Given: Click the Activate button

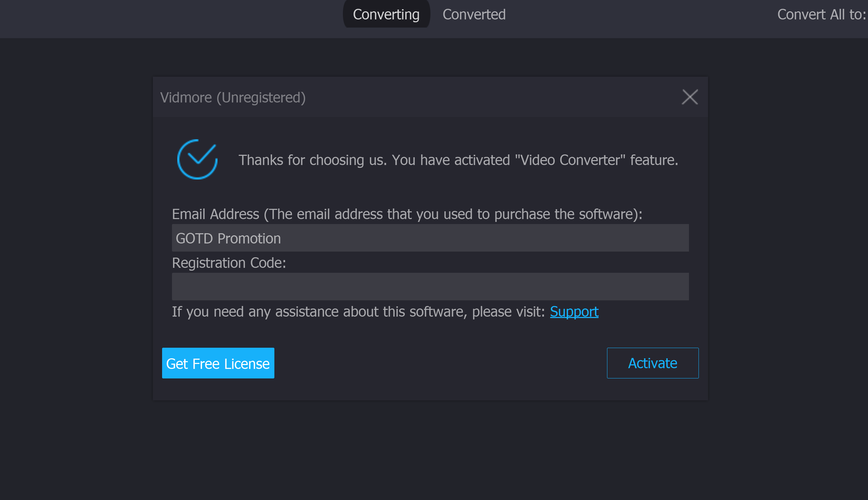Looking at the screenshot, I should (653, 363).
